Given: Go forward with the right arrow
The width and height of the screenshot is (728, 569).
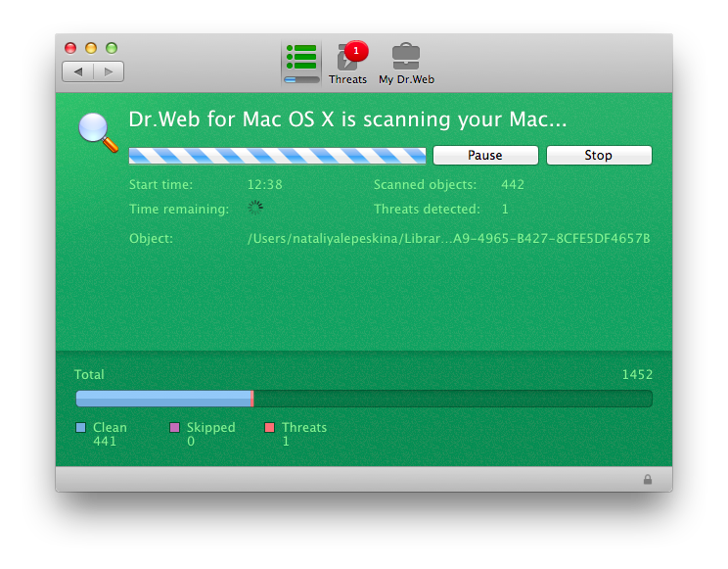Looking at the screenshot, I should (x=109, y=71).
